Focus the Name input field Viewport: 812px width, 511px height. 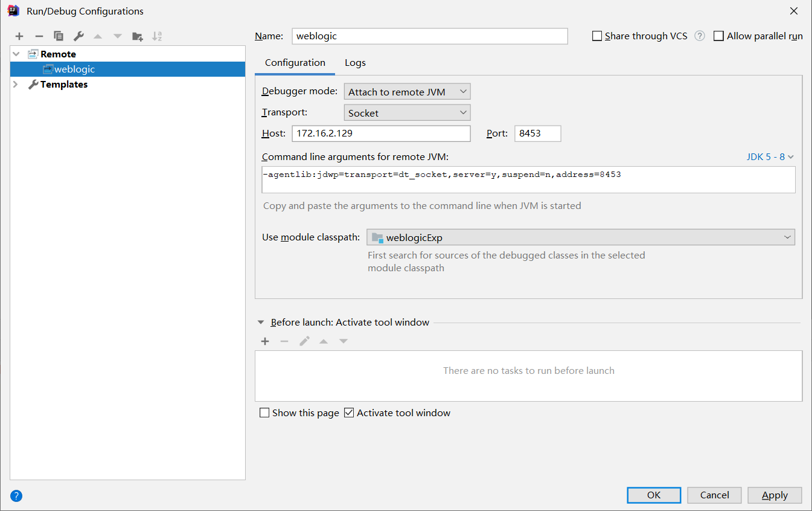[430, 36]
